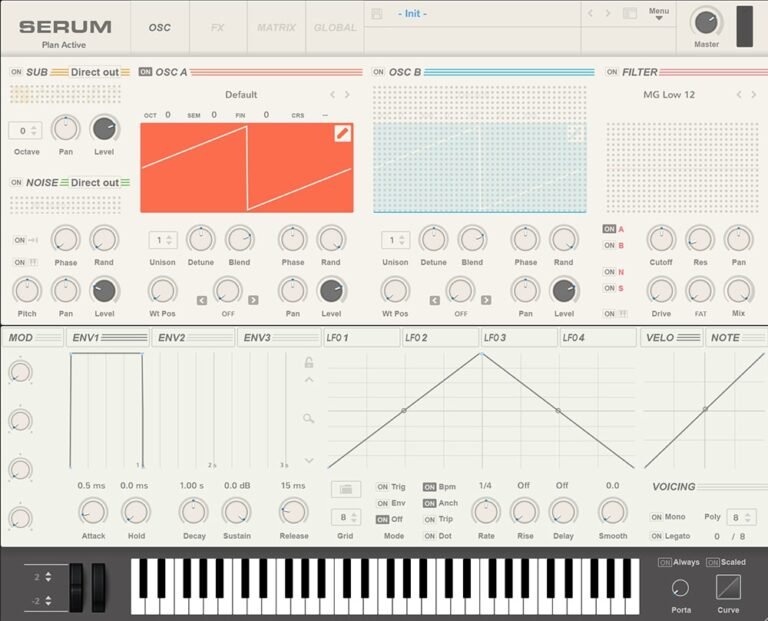The width and height of the screenshot is (768, 621).
Task: Click OSC A warp mode left arrow
Action: 202,300
